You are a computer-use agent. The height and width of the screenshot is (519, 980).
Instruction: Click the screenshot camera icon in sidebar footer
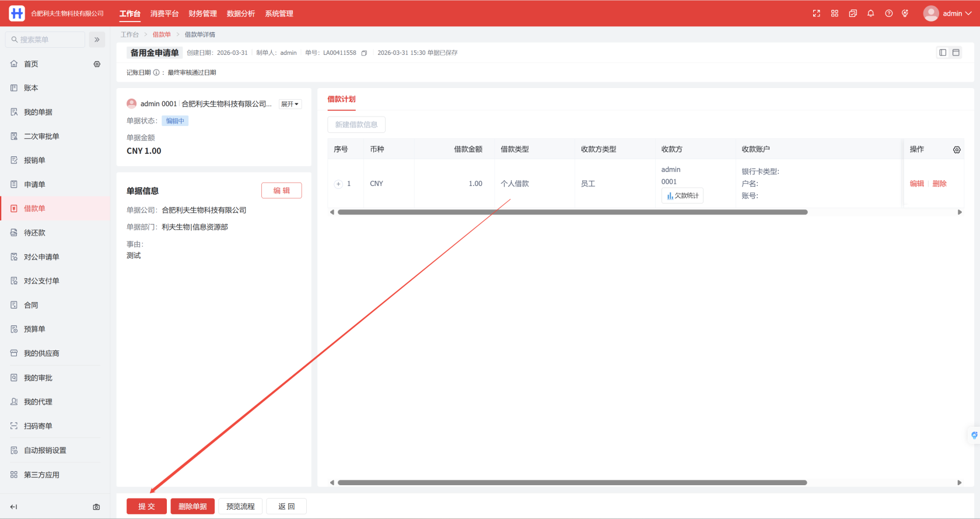tap(96, 507)
